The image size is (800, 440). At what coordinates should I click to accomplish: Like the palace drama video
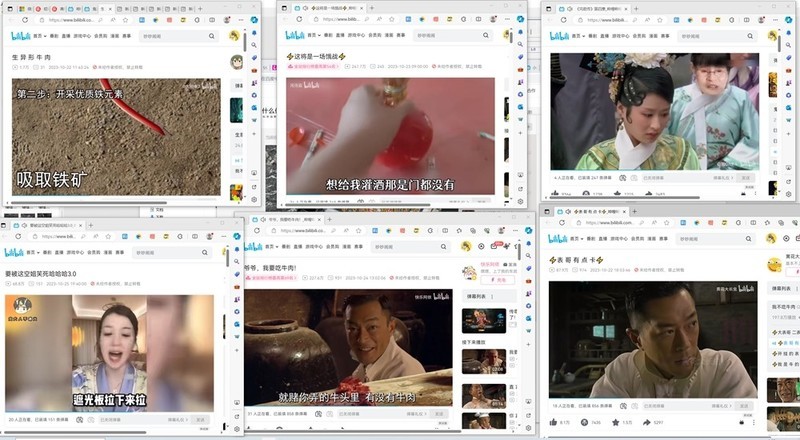pos(555,193)
